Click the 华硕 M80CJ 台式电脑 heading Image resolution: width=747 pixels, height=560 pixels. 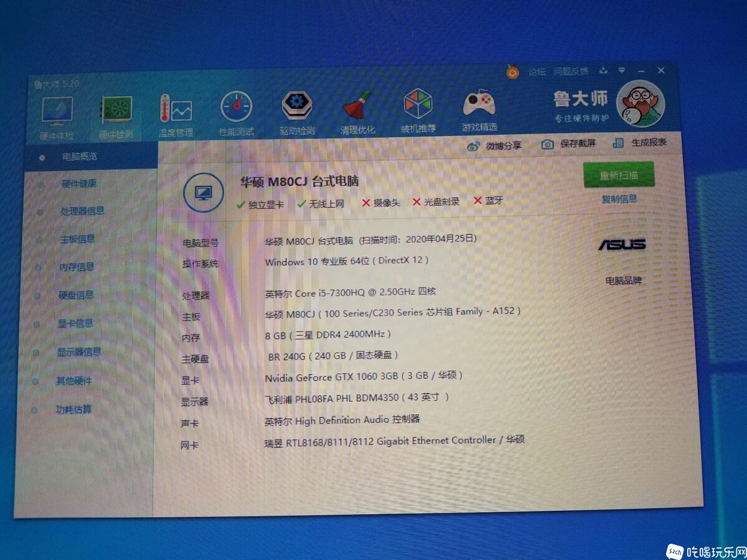point(299,182)
